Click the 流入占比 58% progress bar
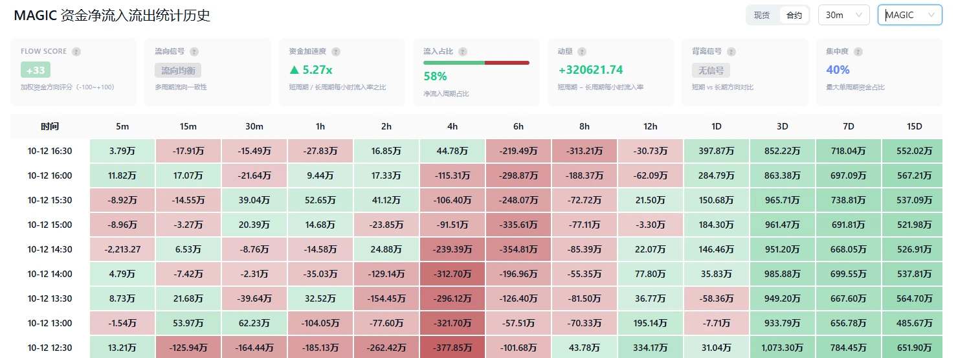This screenshot has width=980, height=358. 476,63
